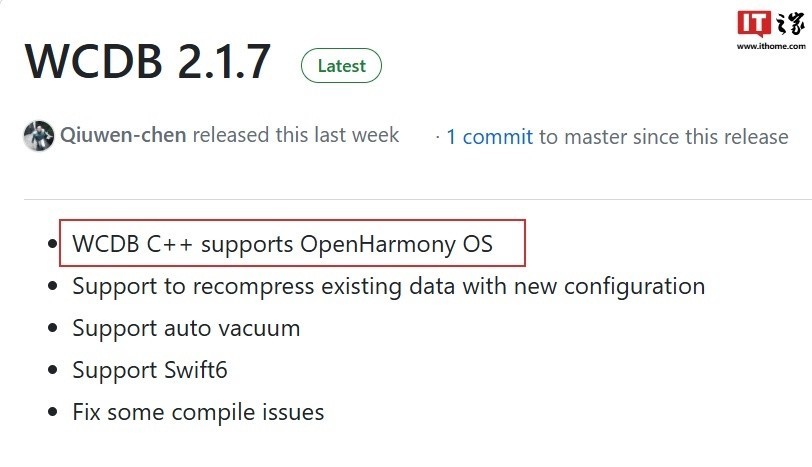Click the recompress existing data bullet text
812x467 pixels.
[388, 286]
